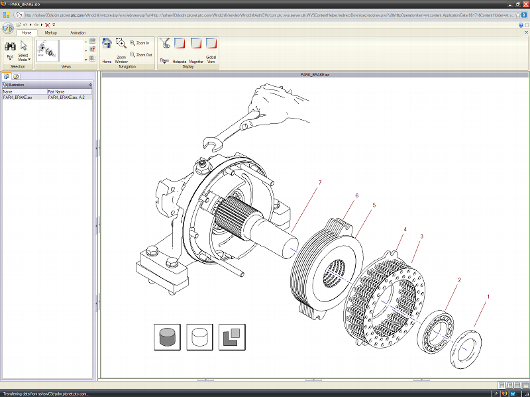The image size is (530, 397).
Task: Select the PARK_BRAKE row in the Illustrations list
Action: click(47, 97)
